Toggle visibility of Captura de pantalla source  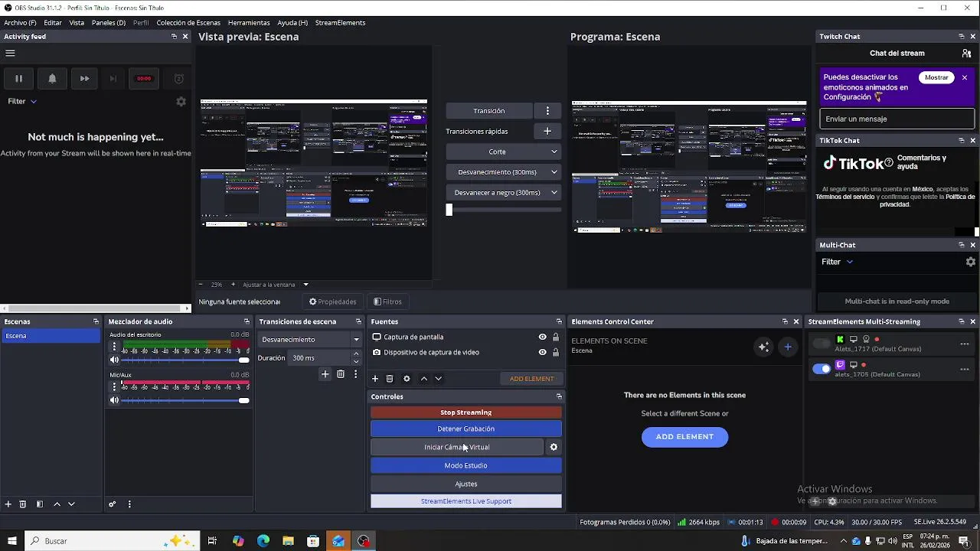[x=542, y=337]
